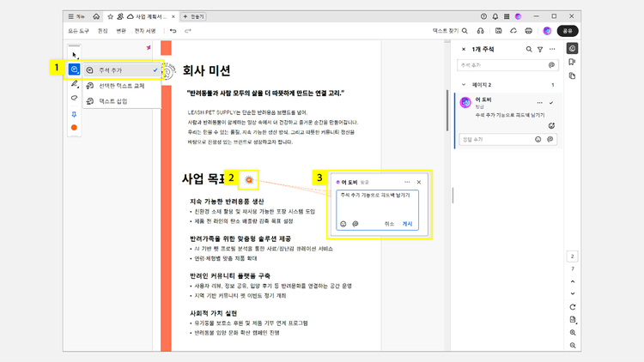Click the page number 2 box

pyautogui.click(x=573, y=256)
